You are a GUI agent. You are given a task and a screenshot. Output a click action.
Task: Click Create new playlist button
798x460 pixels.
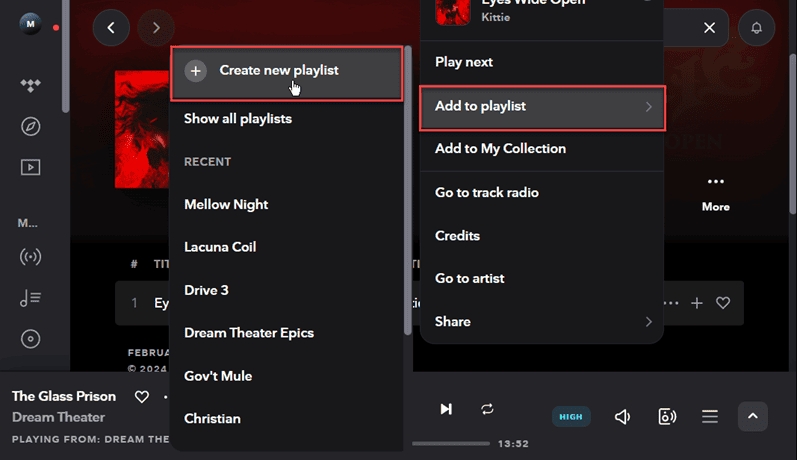point(286,71)
